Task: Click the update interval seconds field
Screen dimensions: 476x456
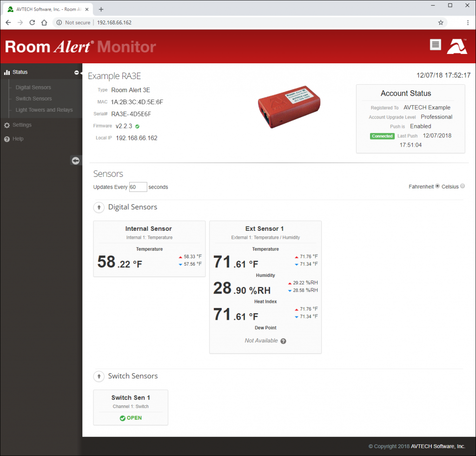Action: [x=138, y=187]
